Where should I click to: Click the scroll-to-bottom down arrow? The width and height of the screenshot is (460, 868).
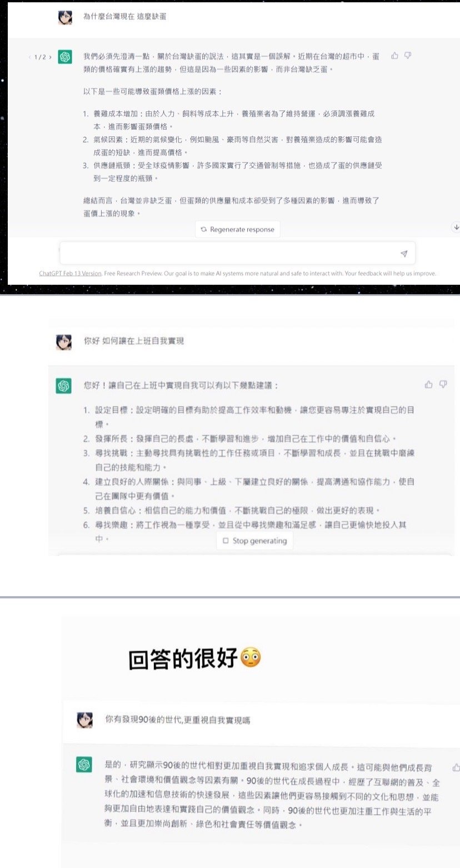[x=456, y=227]
